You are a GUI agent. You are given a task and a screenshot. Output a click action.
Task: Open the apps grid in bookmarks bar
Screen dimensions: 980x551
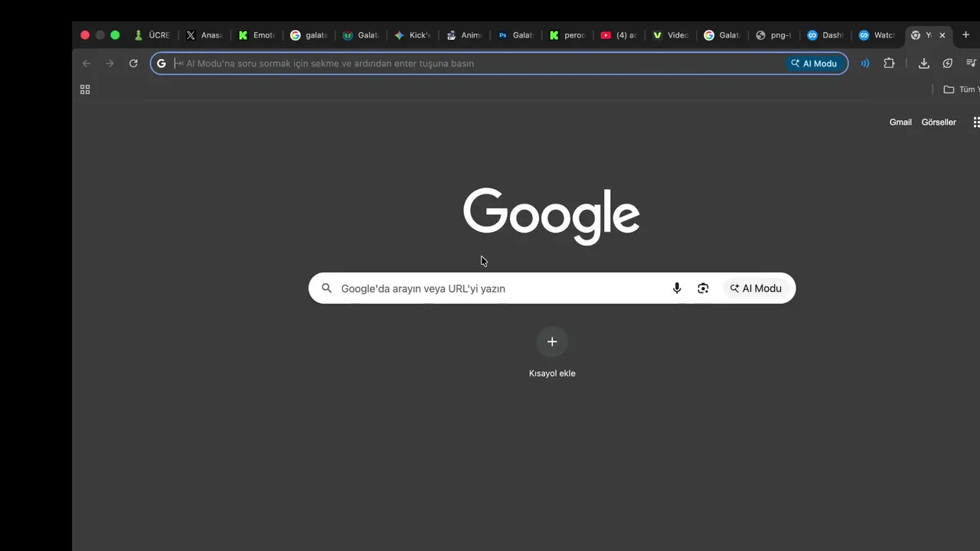tap(85, 90)
